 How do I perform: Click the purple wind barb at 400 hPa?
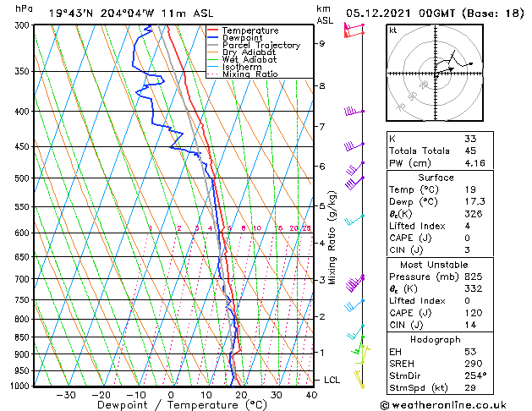[x=354, y=111]
